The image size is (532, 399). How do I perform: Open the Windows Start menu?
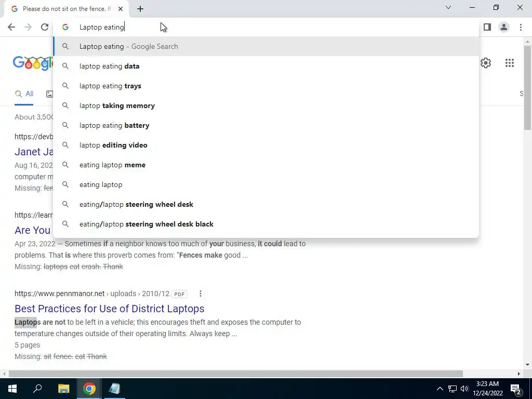tap(12, 389)
